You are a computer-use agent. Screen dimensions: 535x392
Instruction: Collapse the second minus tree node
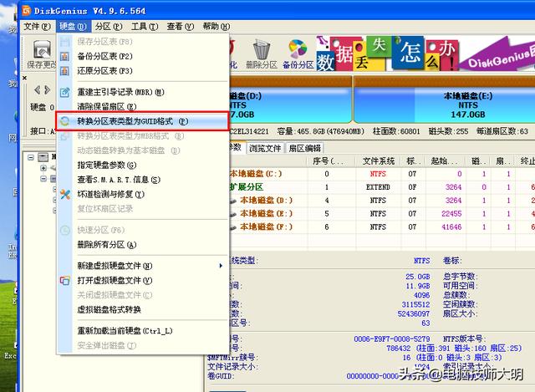click(43, 178)
